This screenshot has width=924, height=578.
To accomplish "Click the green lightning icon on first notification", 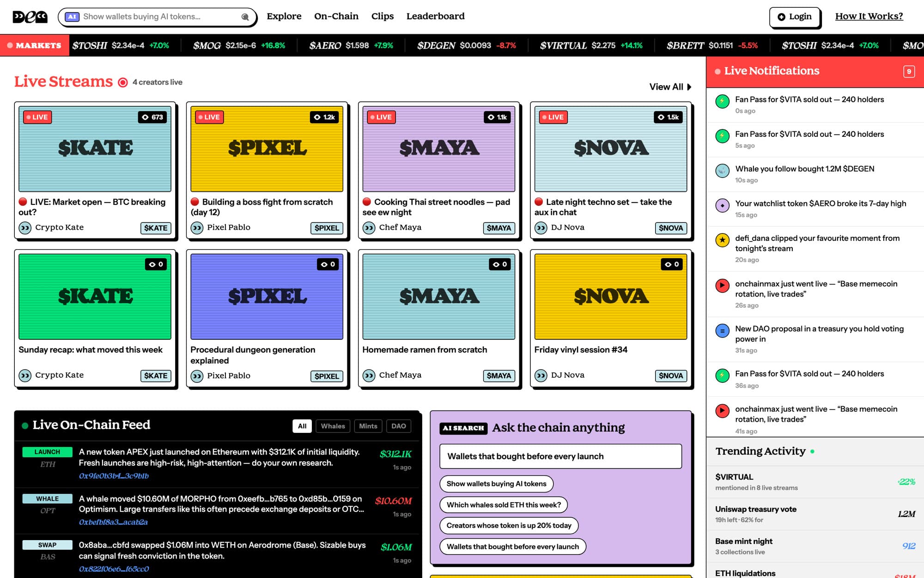I will pos(722,101).
